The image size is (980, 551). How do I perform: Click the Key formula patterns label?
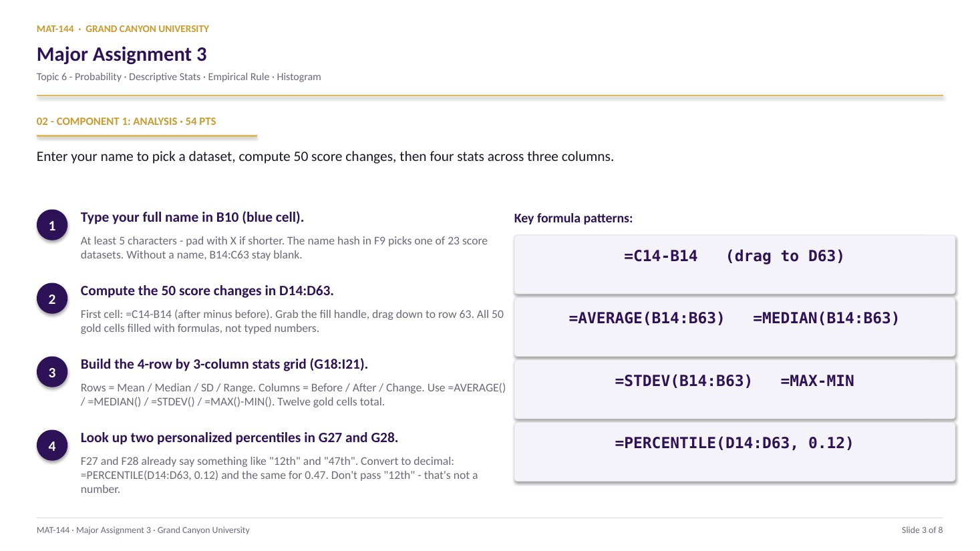573,218
